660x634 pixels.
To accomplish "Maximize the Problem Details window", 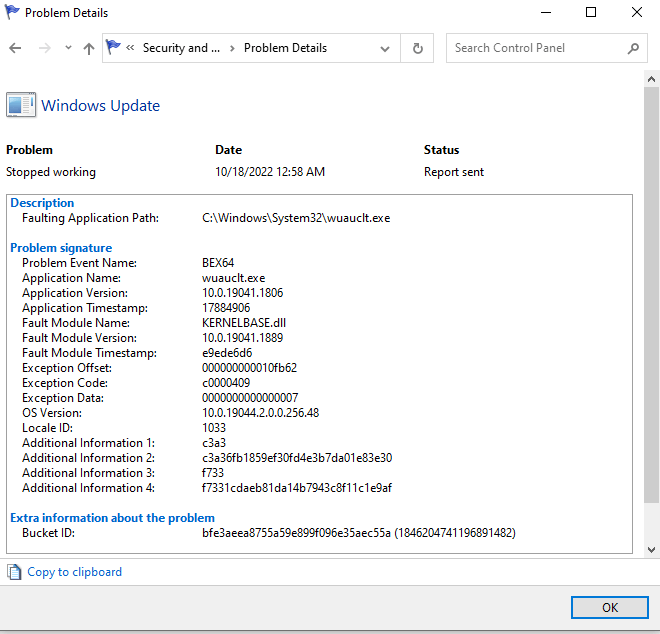I will tap(591, 13).
